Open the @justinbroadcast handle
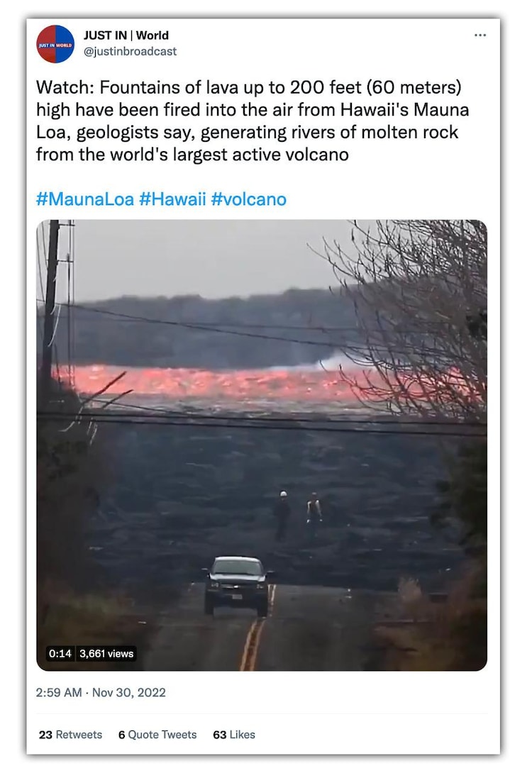532x773 pixels. tap(131, 51)
